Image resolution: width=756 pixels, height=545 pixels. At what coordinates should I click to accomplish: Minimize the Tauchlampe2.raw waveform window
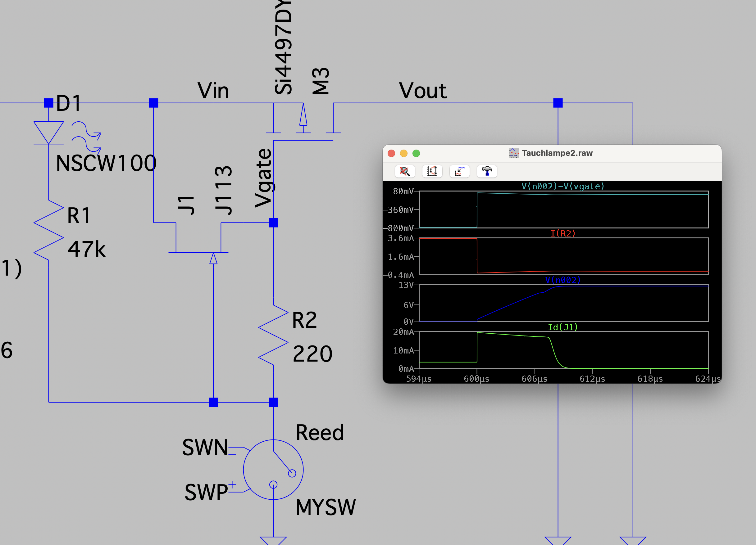[x=404, y=153]
